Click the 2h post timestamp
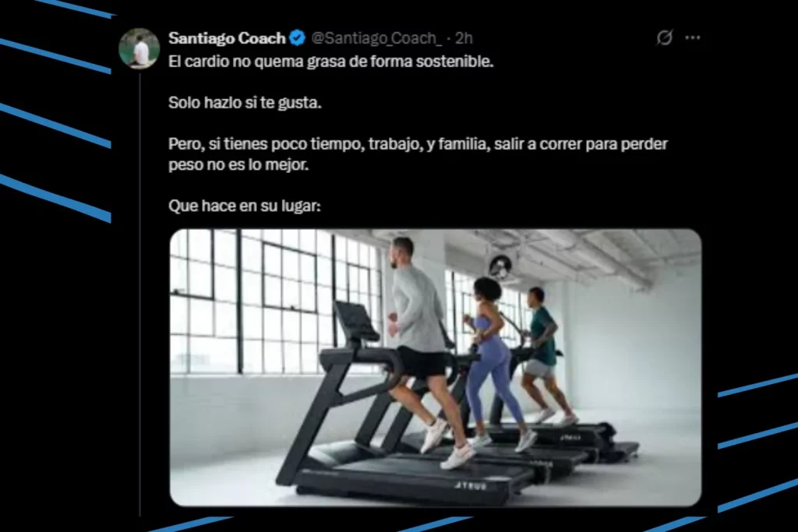Screen dimensions: 798x532 tap(464, 38)
